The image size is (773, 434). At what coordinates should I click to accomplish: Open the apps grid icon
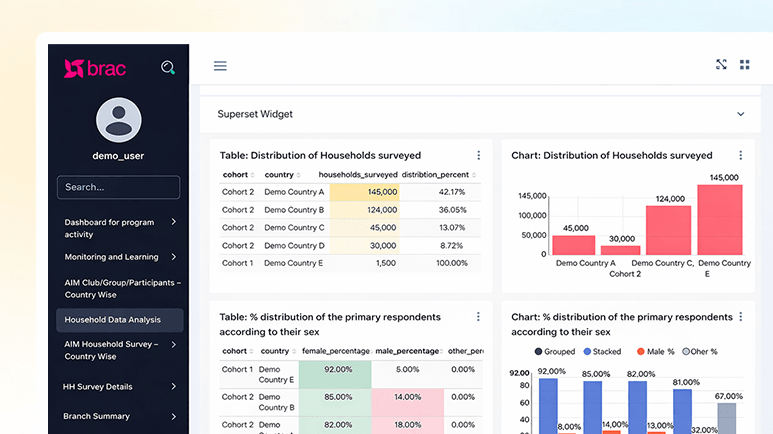pos(745,65)
